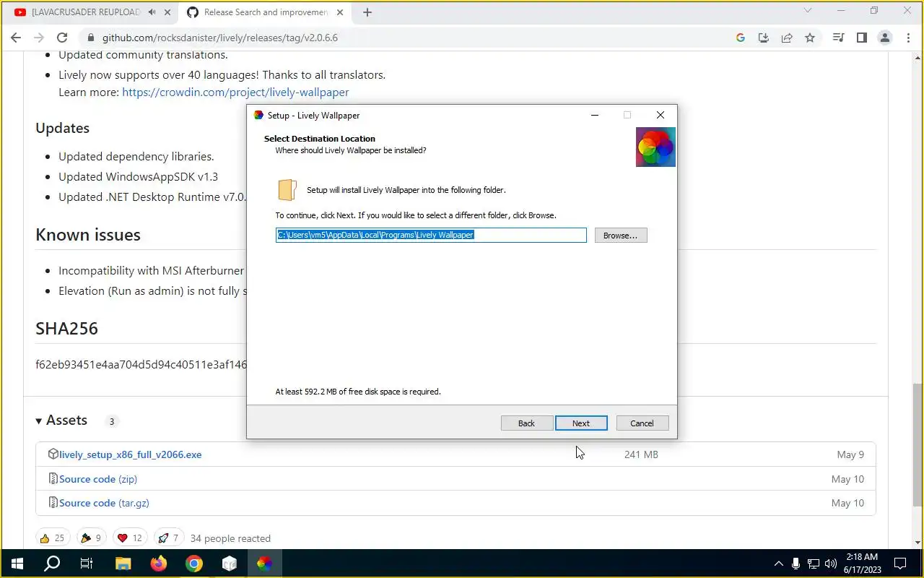This screenshot has width=924, height=578.
Task: Download Source code (tar.gz)
Action: click(x=104, y=503)
